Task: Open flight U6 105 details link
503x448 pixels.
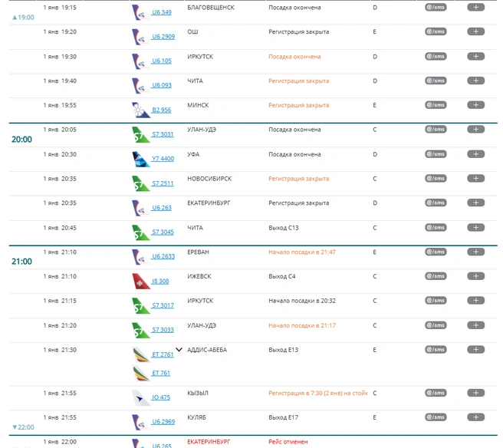Action: point(162,61)
